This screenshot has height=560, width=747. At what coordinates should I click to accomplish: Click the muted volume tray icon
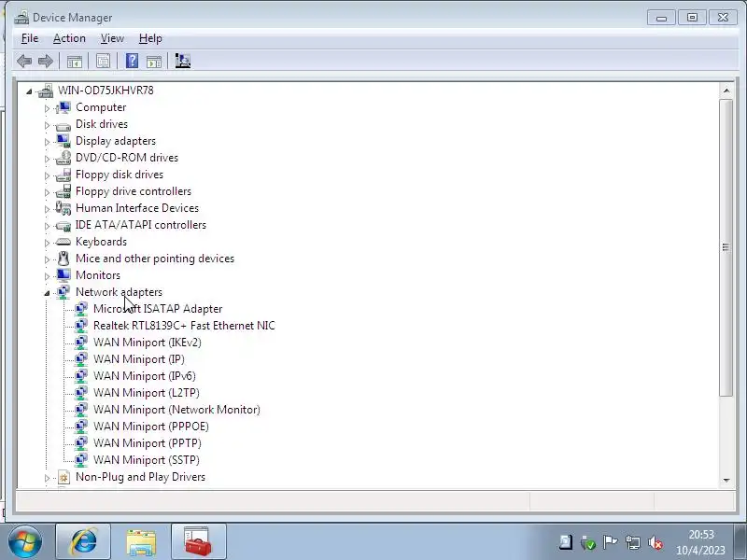(x=655, y=542)
